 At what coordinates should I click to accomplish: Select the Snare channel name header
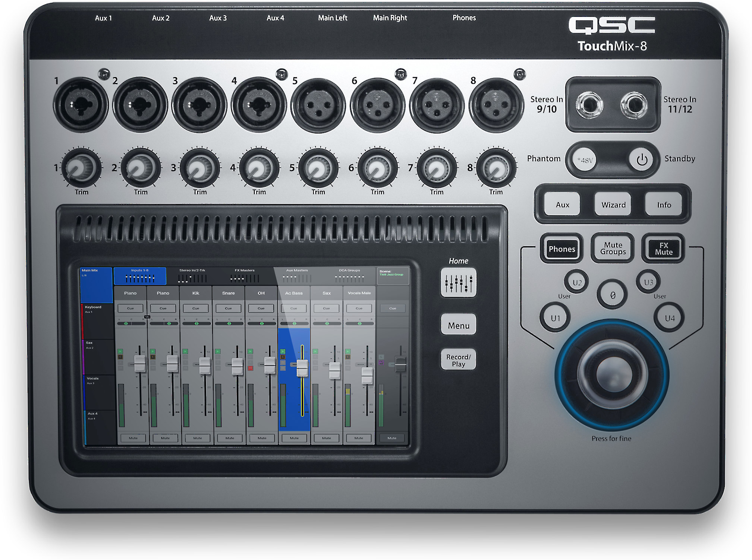point(228,293)
